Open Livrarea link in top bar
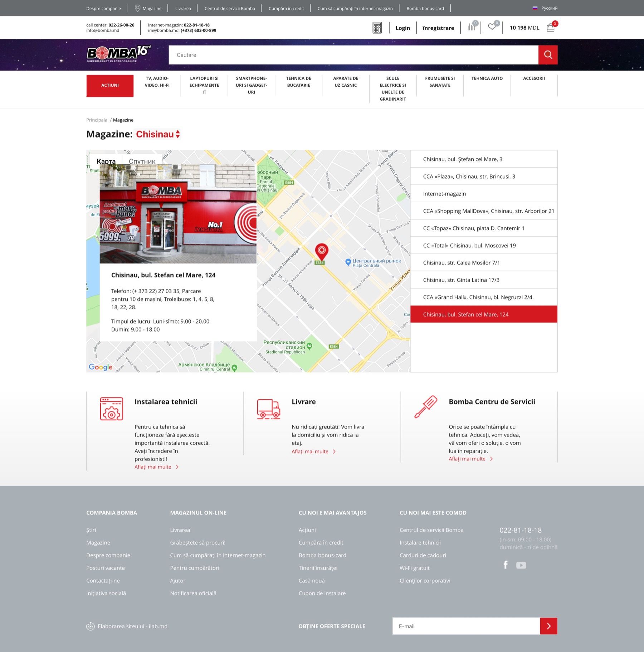Screen dimensions: 644x652 183,8
